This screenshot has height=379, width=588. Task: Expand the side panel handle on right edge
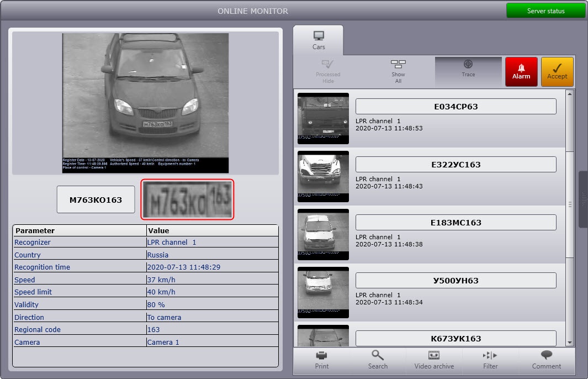[x=583, y=199]
